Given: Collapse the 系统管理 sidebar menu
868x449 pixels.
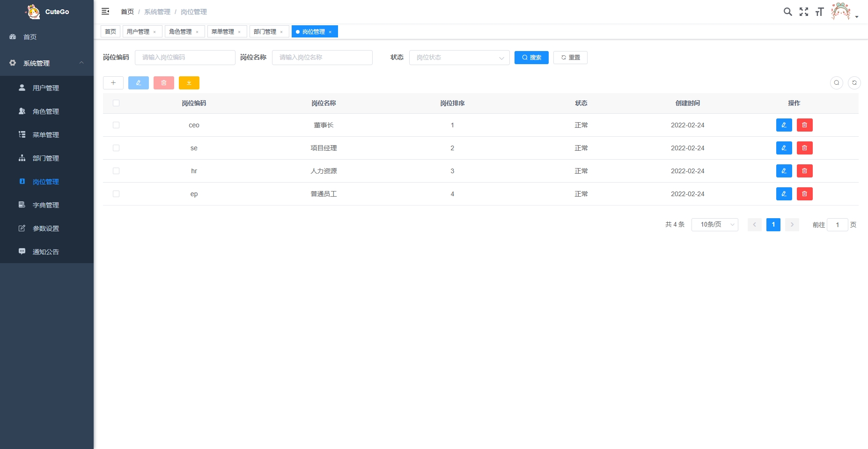Looking at the screenshot, I should coord(47,63).
